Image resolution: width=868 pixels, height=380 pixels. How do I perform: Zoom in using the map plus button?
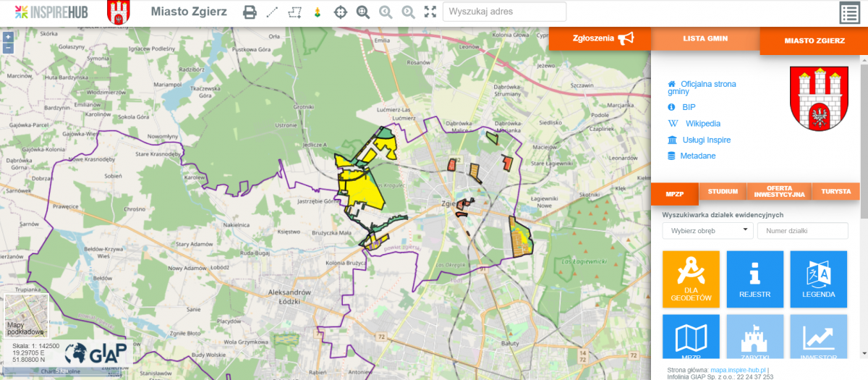tap(7, 36)
